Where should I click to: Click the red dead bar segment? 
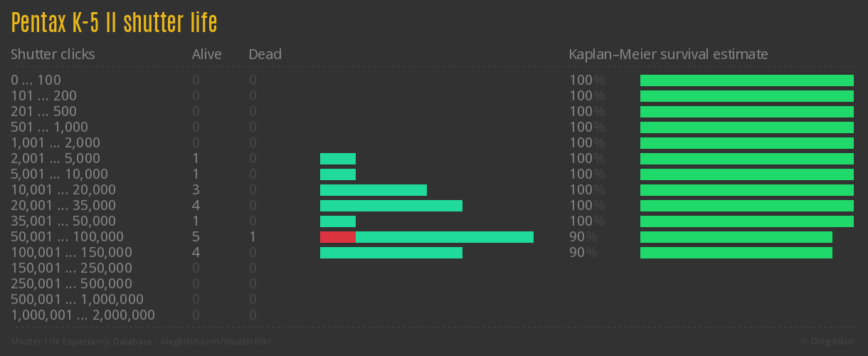(338, 237)
